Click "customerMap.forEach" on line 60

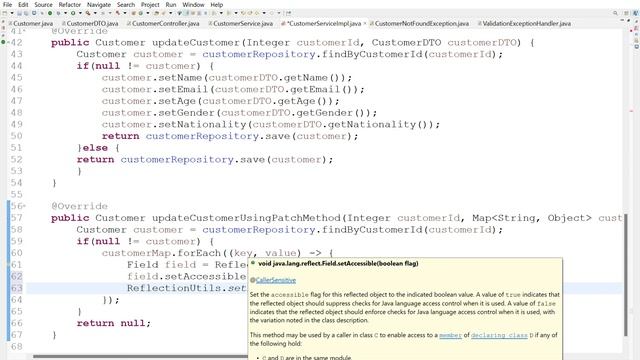pyautogui.click(x=161, y=253)
